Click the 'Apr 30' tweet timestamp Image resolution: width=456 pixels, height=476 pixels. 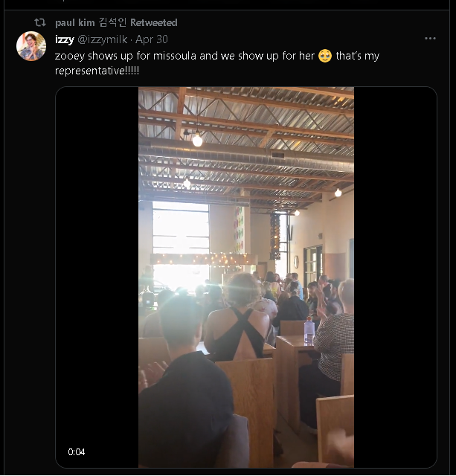tap(152, 39)
